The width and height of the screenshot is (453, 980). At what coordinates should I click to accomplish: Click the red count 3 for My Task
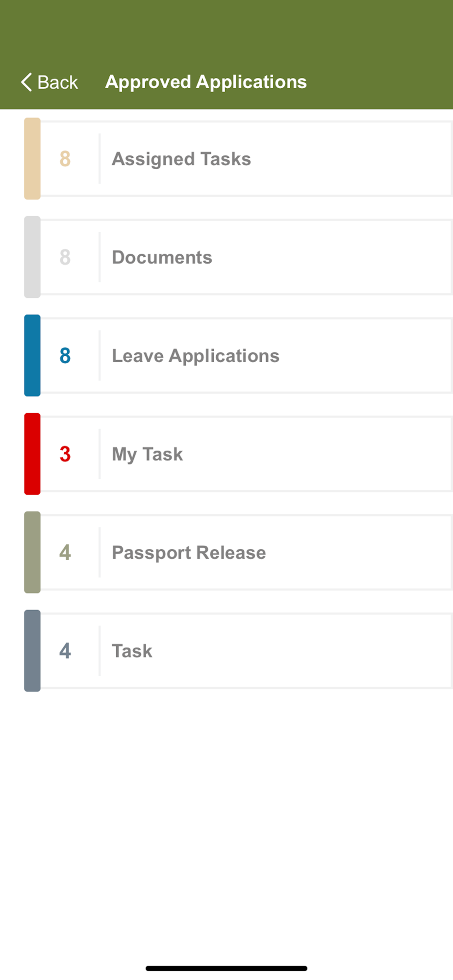click(x=65, y=454)
